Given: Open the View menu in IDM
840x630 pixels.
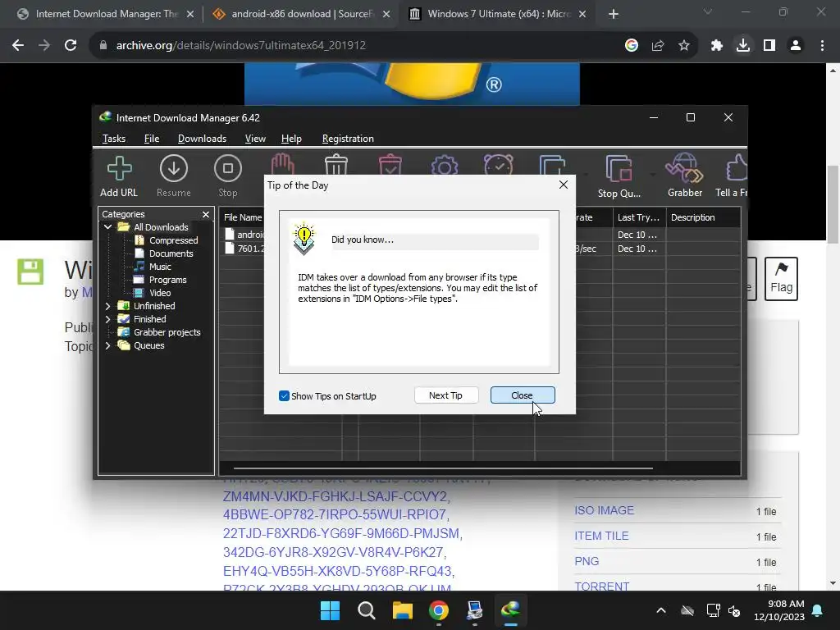Looking at the screenshot, I should (x=255, y=139).
